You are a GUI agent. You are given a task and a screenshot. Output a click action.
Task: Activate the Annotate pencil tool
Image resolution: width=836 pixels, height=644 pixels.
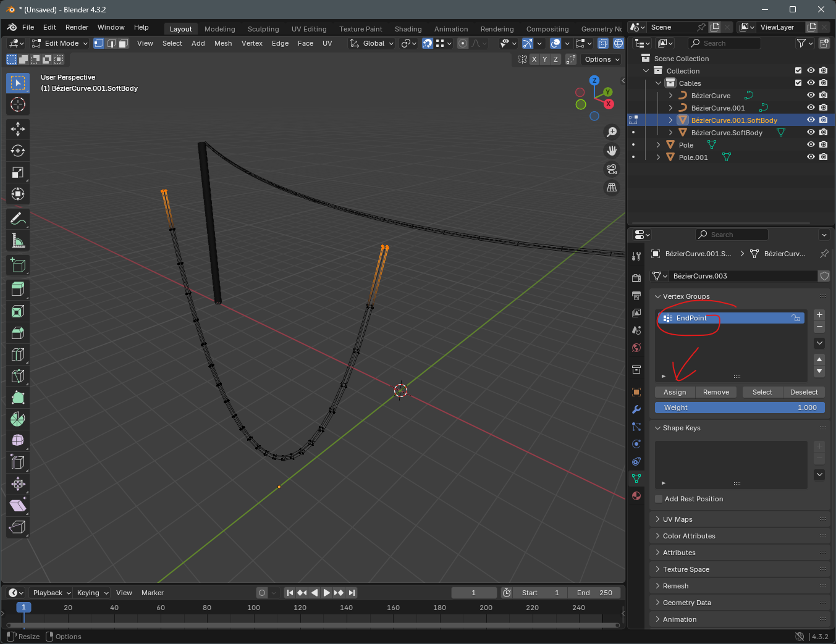(x=18, y=219)
